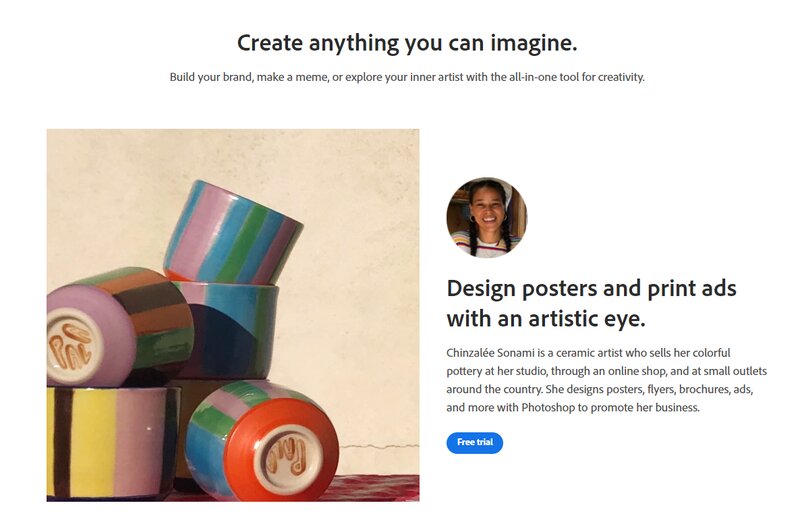Click the phrase 'with an artistic eye.'

tap(546, 319)
